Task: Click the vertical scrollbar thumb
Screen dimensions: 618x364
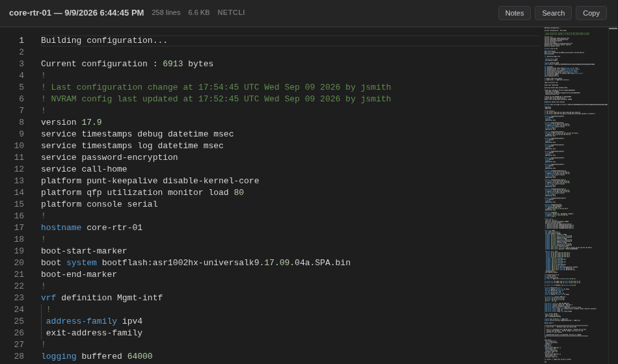Action: [613, 29]
